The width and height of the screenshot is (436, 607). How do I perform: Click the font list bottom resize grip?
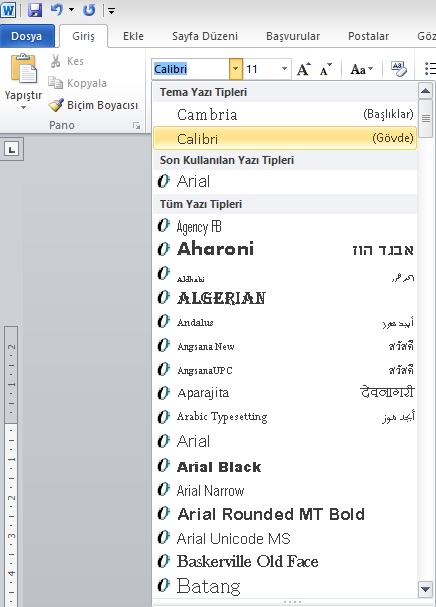(x=292, y=602)
